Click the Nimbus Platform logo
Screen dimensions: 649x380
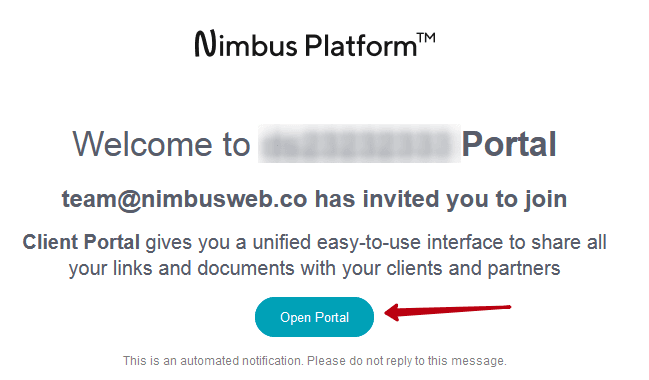[315, 44]
